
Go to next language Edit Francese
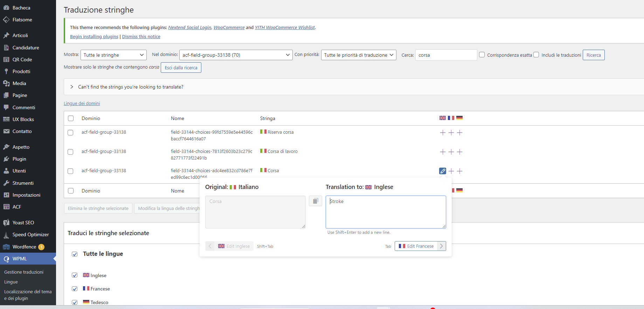click(420, 246)
